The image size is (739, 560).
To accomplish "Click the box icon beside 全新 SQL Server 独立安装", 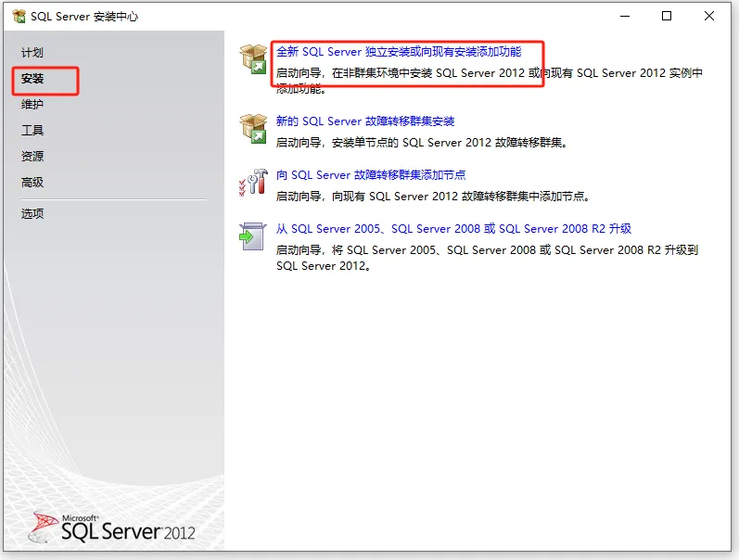I will tap(253, 59).
